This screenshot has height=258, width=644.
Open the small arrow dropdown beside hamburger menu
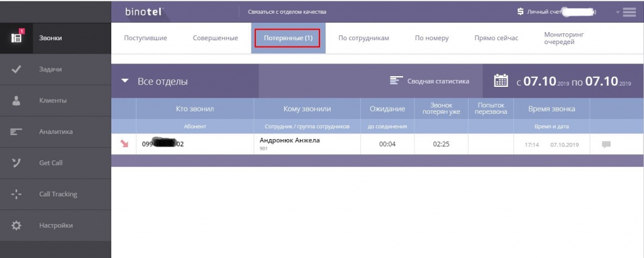coord(618,13)
